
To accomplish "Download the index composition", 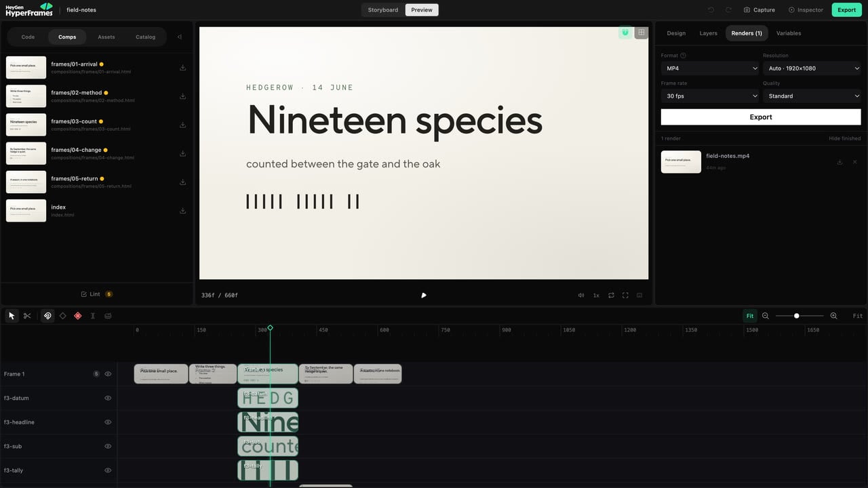I will point(182,211).
